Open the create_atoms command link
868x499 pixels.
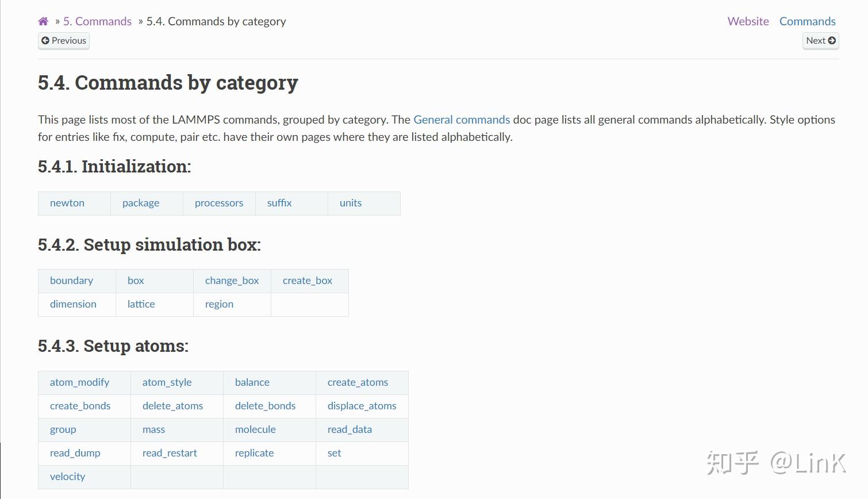[x=358, y=382]
